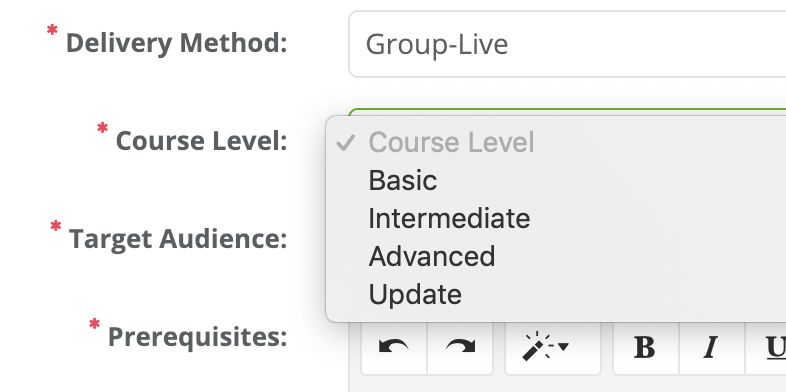The width and height of the screenshot is (786, 392).
Task: Open the Delivery Method Group-Live field
Action: pos(567,44)
